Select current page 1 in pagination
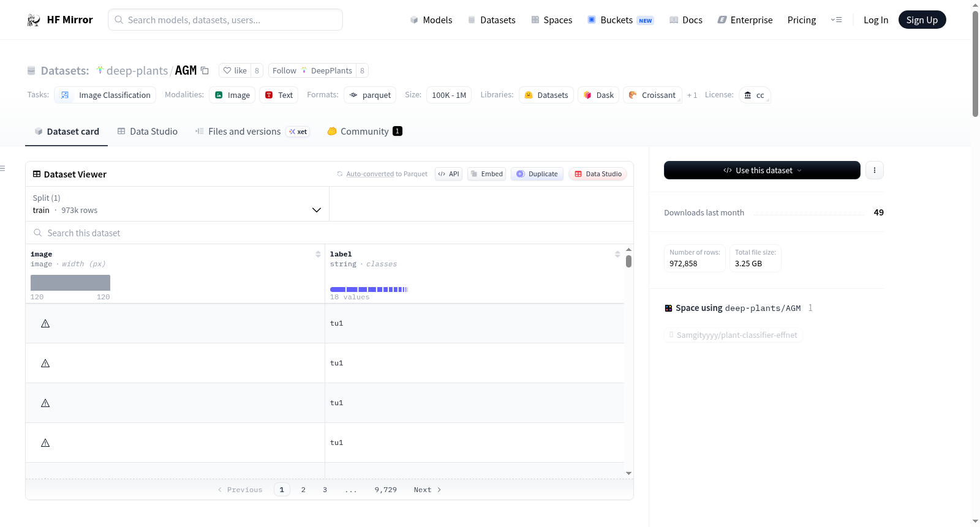The height and width of the screenshot is (527, 980). pyautogui.click(x=282, y=490)
